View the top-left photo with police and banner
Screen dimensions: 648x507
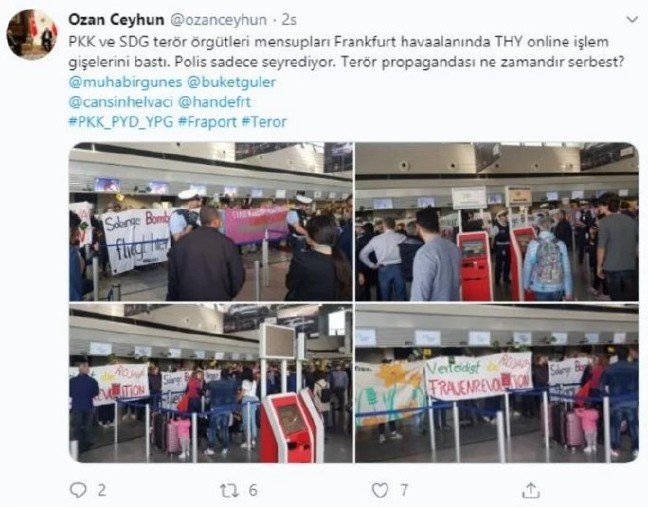click(211, 221)
